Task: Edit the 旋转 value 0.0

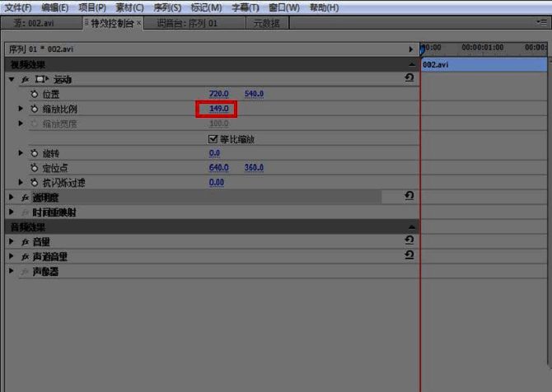Action: (214, 153)
